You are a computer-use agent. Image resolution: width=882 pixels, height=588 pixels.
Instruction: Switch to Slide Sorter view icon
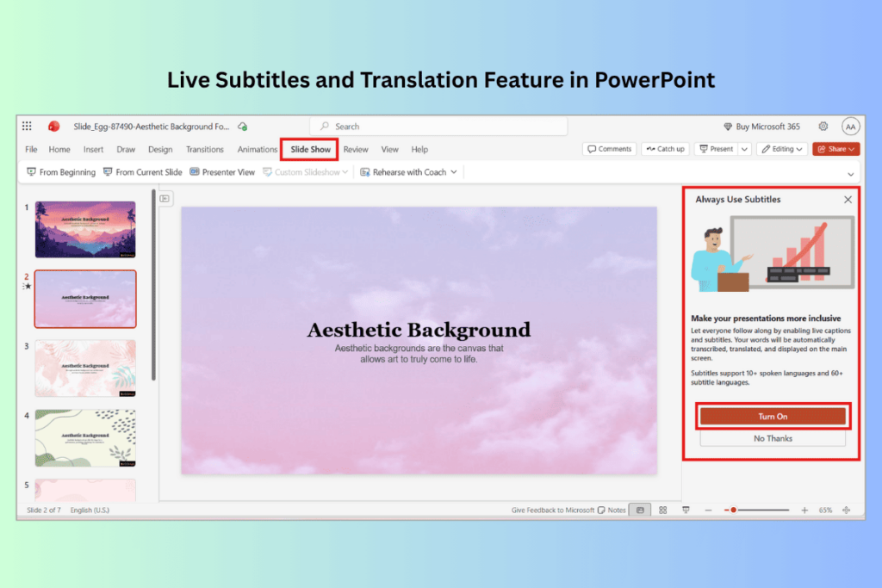[662, 510]
